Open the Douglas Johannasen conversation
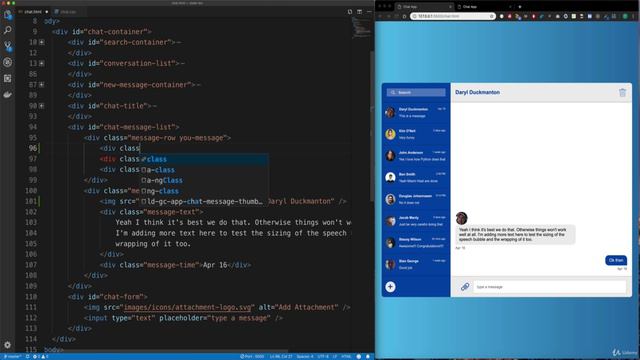Viewport: 640px width, 360px height. 416,199
